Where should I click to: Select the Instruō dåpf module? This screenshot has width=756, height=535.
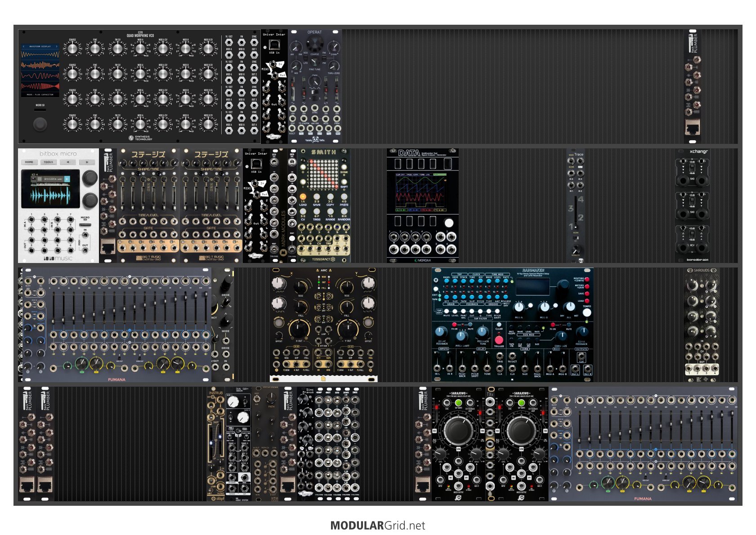pos(216,444)
